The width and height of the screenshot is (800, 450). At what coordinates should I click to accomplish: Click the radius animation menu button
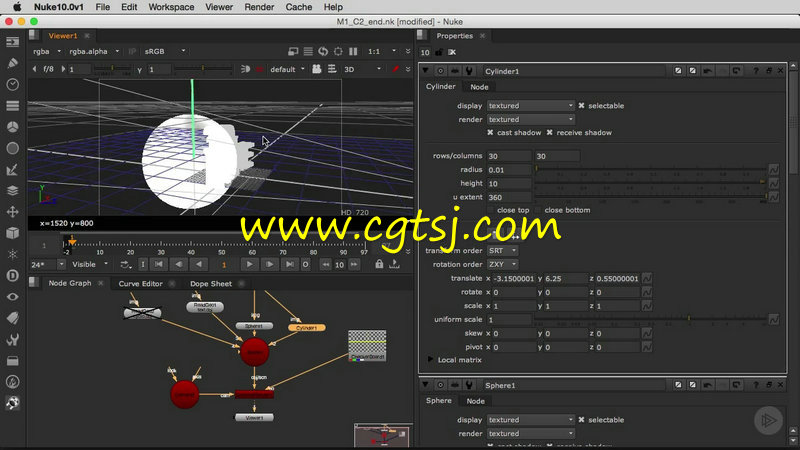click(x=773, y=169)
